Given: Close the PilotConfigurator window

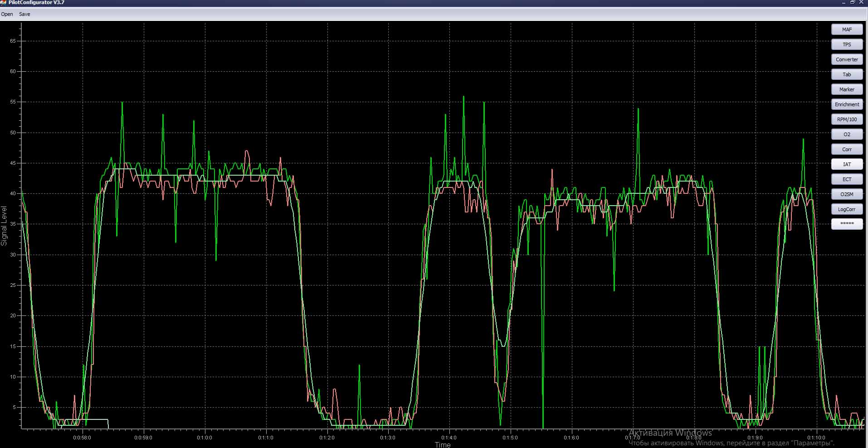Looking at the screenshot, I should pos(862,2).
